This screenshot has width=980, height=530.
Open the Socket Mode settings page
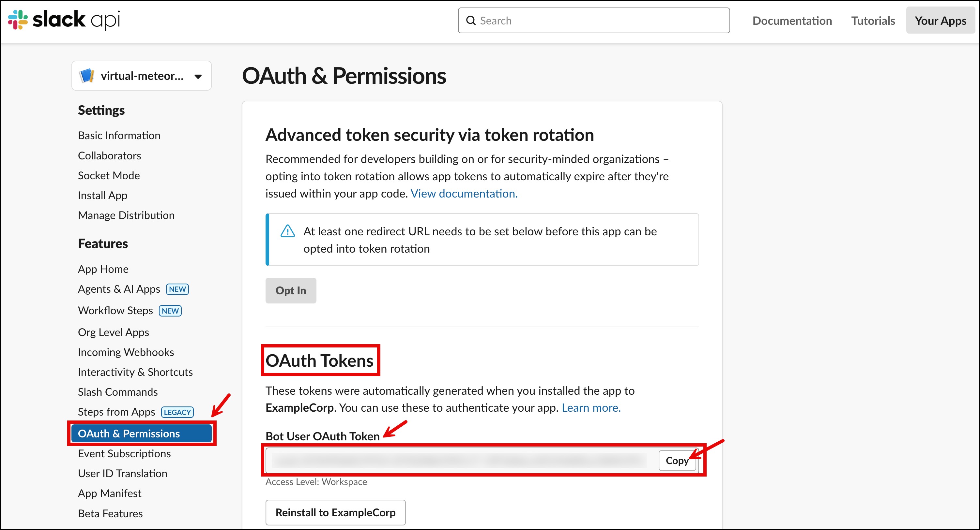[x=109, y=175]
